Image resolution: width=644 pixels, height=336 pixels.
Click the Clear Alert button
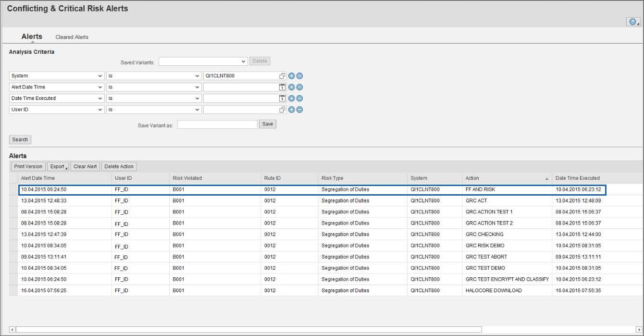[85, 166]
